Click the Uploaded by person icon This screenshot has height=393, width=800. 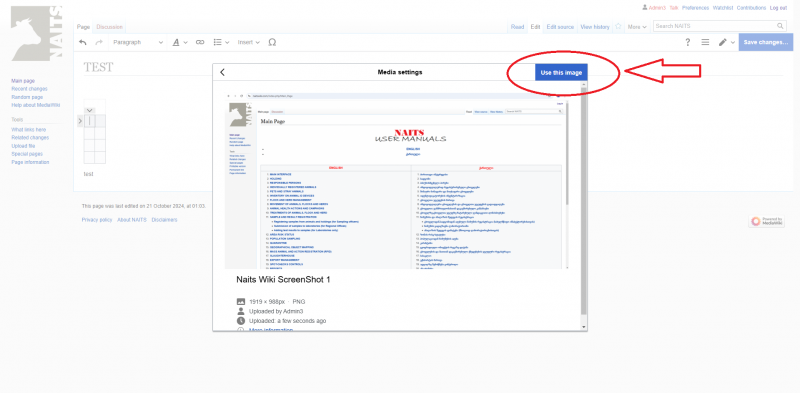click(x=241, y=311)
